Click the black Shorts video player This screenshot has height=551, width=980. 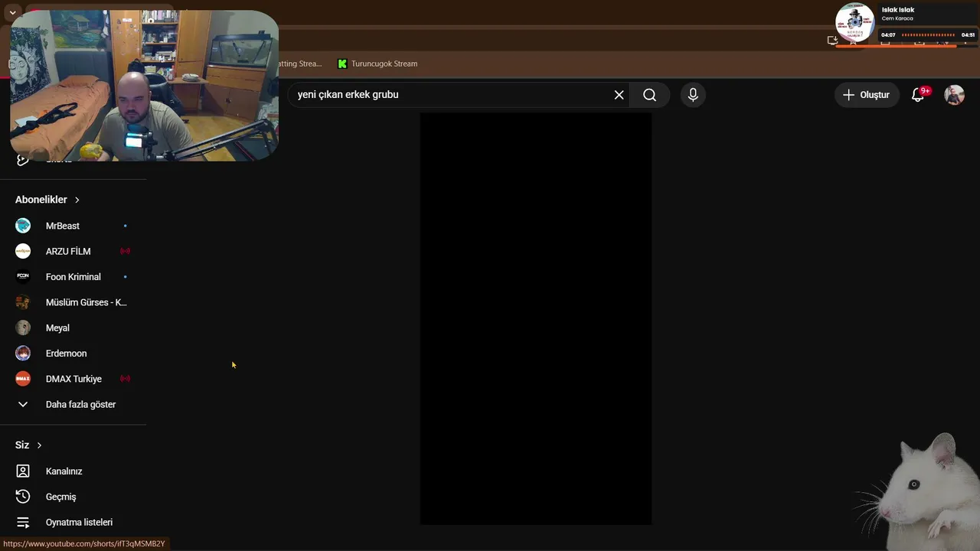pyautogui.click(x=536, y=318)
